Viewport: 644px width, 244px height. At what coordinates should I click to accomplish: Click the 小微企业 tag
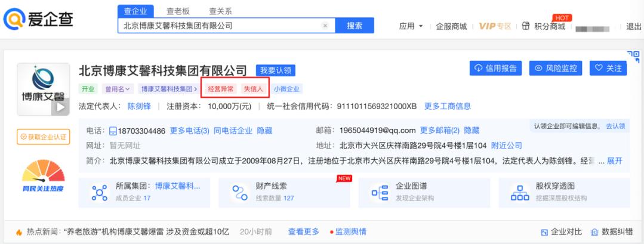pyautogui.click(x=286, y=89)
